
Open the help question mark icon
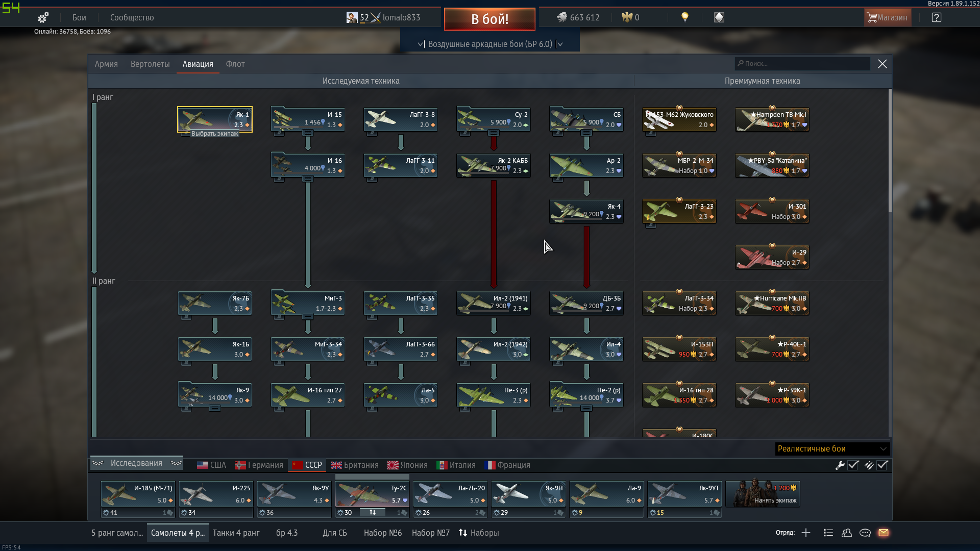[936, 17]
